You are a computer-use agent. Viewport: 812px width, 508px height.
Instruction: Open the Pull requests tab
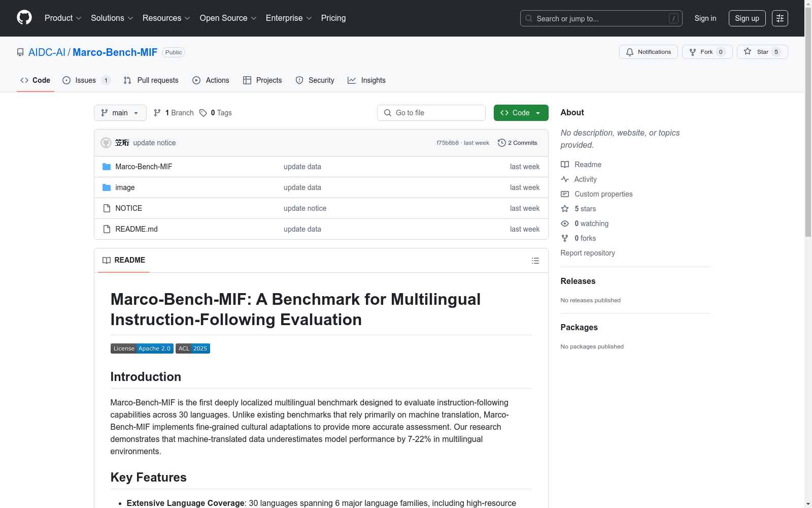(x=151, y=80)
